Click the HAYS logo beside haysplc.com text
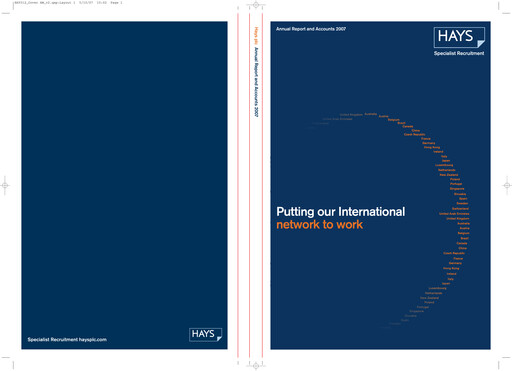The width and height of the screenshot is (512, 371). click(205, 334)
